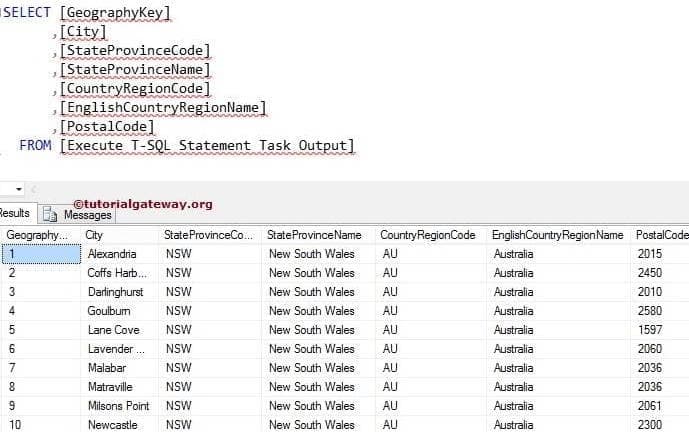Click the row 5 GeographyKey cell
689x432 pixels.
pos(41,330)
